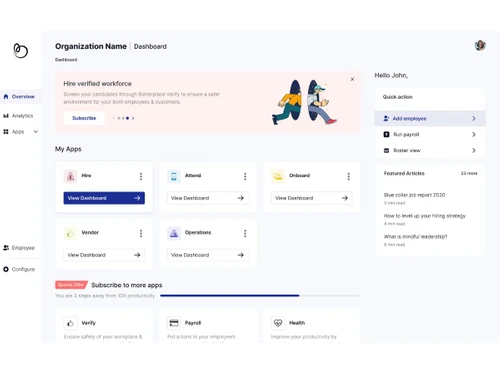Click the Analytics chart icon
Screen dimensions: 500x375
point(6,116)
